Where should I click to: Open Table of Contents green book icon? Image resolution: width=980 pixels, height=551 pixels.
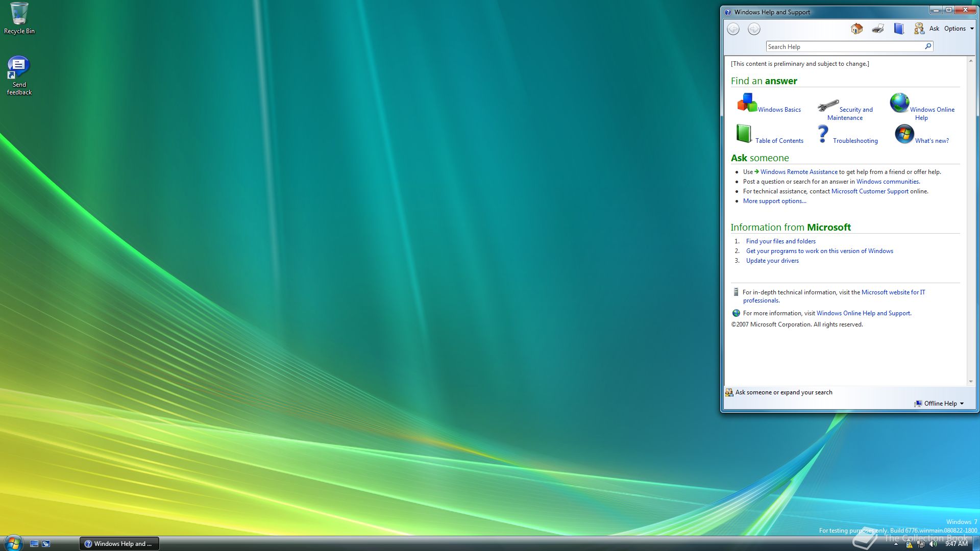tap(744, 134)
